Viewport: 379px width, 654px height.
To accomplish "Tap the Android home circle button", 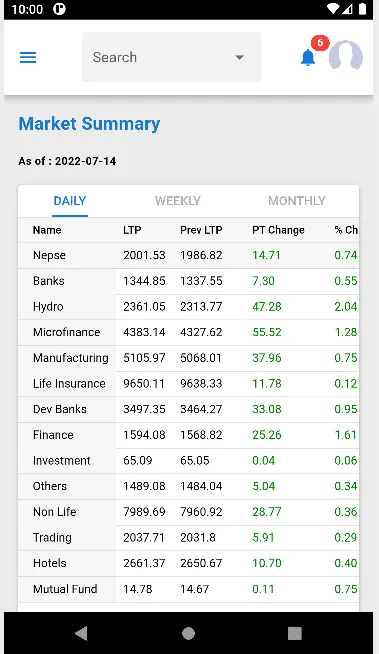I will pos(188,633).
